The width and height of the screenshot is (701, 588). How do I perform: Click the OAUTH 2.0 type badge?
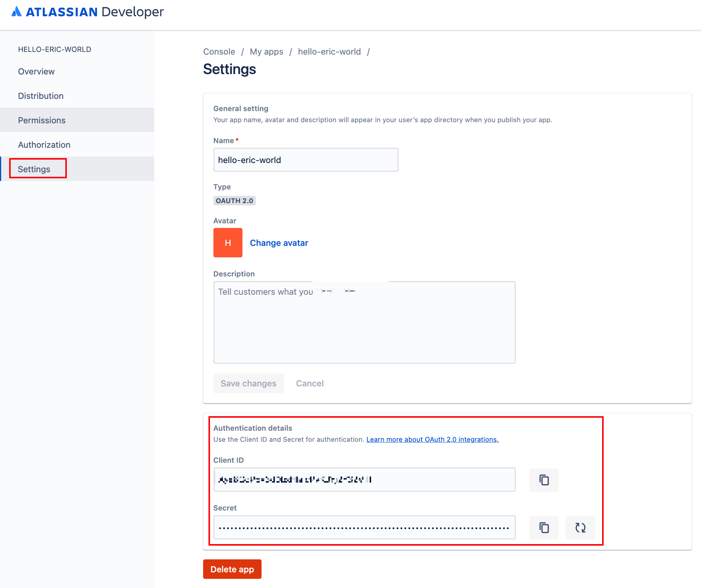click(x=234, y=201)
